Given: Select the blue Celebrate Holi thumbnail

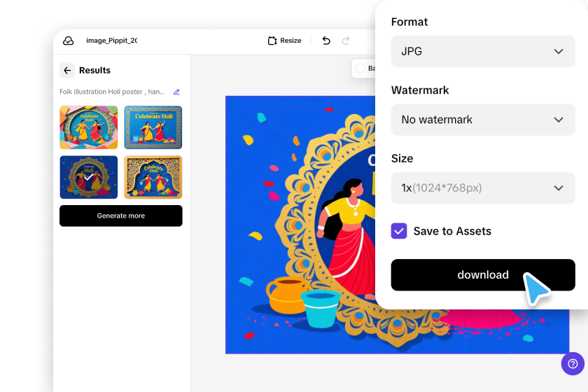Looking at the screenshot, I should tap(153, 127).
